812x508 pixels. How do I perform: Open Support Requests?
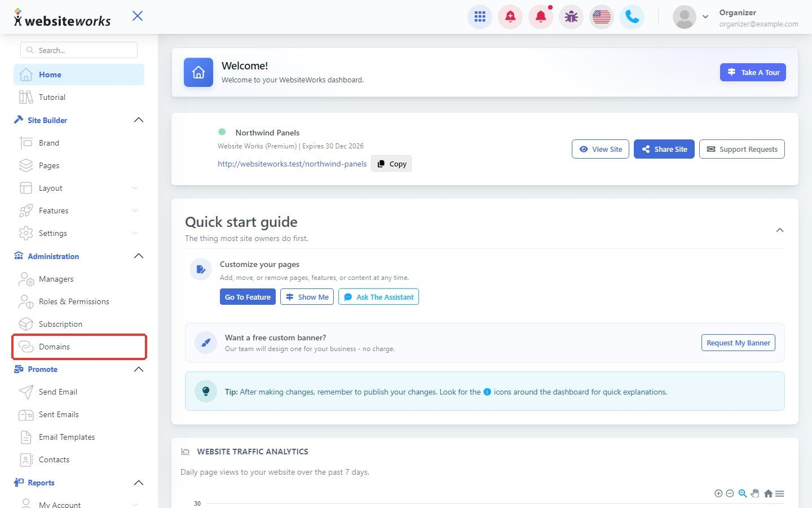(742, 149)
